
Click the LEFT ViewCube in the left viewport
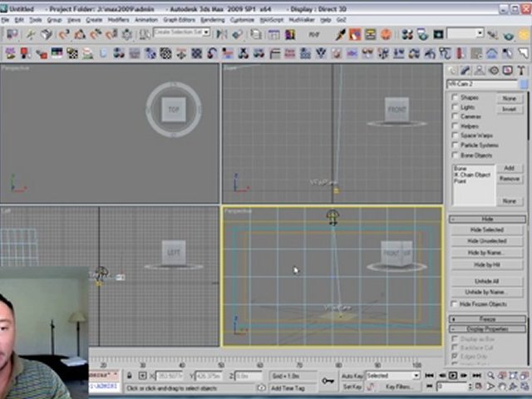click(x=173, y=253)
